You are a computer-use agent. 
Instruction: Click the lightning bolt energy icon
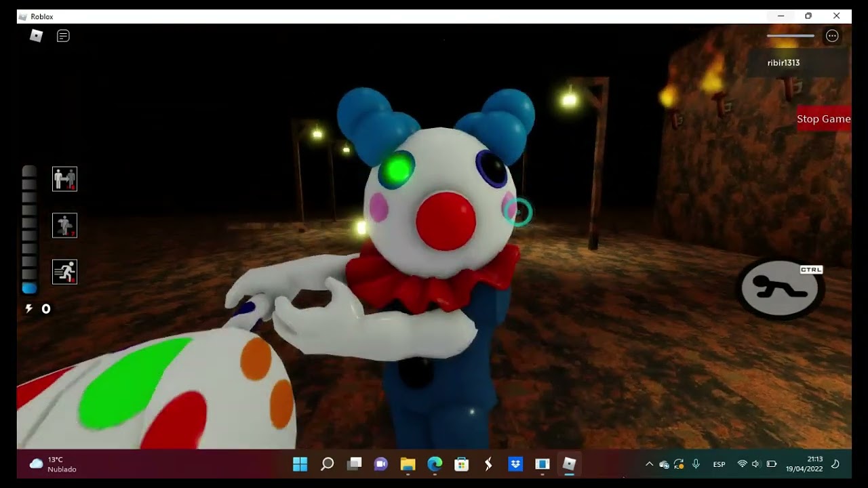(x=29, y=308)
